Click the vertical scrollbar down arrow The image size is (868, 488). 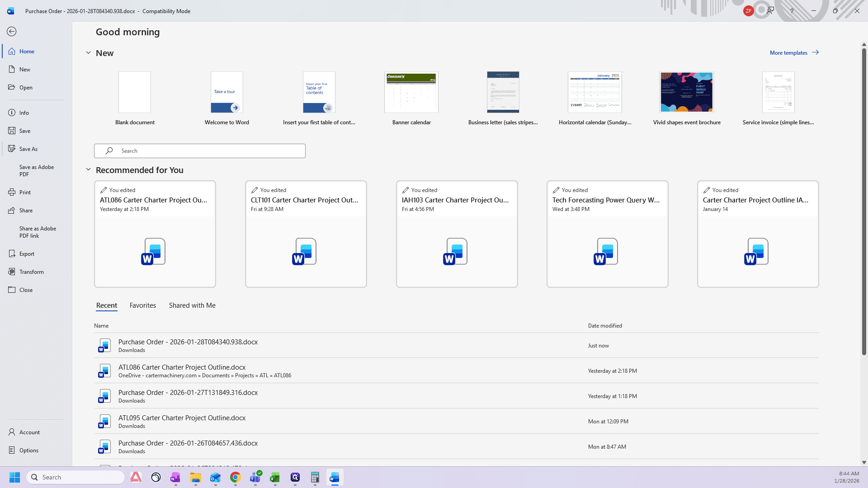pyautogui.click(x=864, y=463)
